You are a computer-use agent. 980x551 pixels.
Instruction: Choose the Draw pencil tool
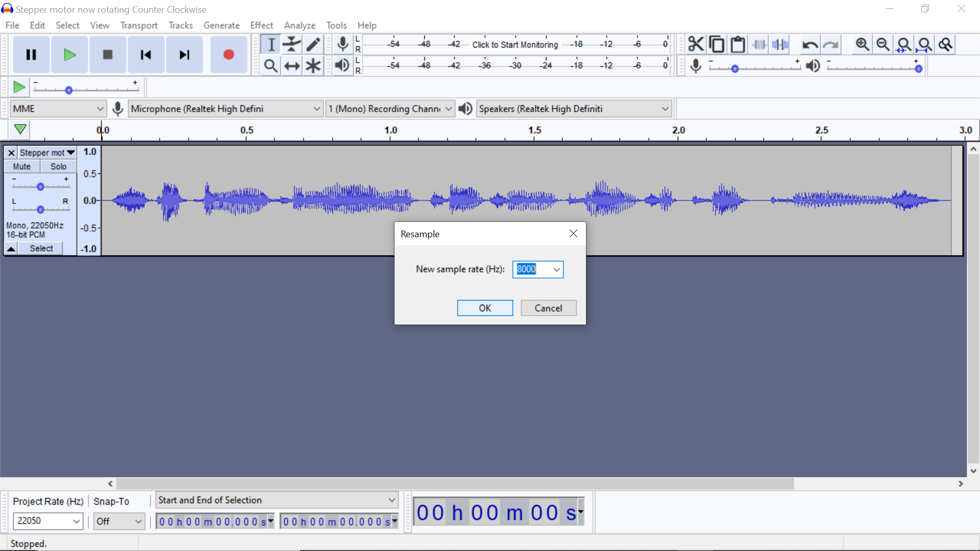(313, 44)
